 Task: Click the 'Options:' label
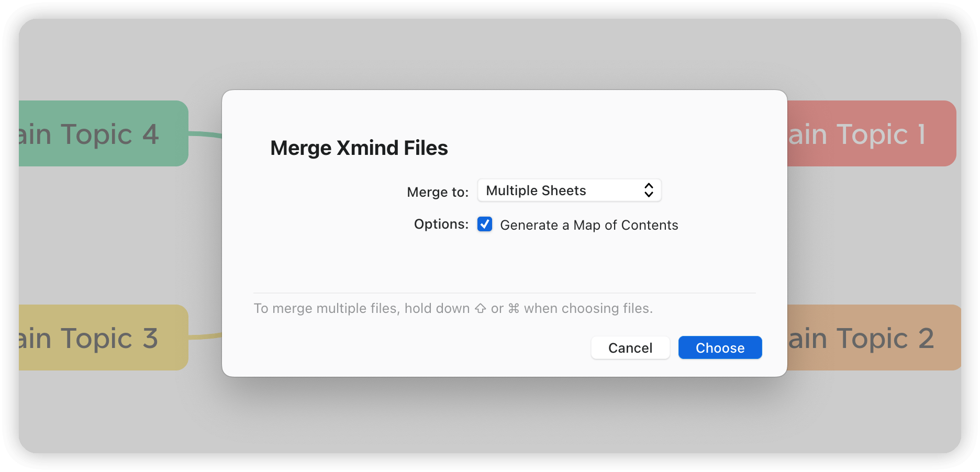point(441,224)
